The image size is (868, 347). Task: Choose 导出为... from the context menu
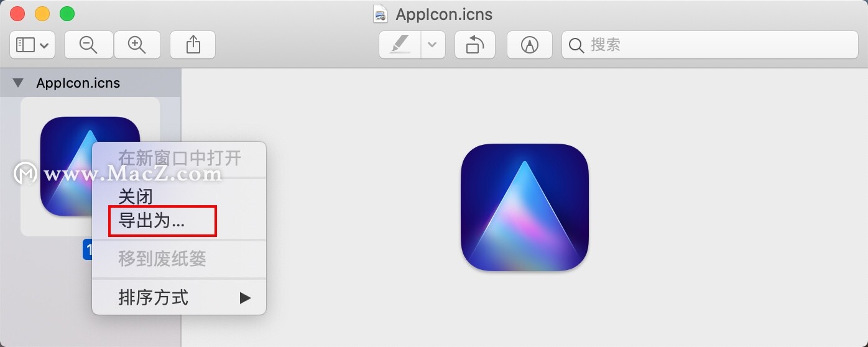pyautogui.click(x=179, y=221)
